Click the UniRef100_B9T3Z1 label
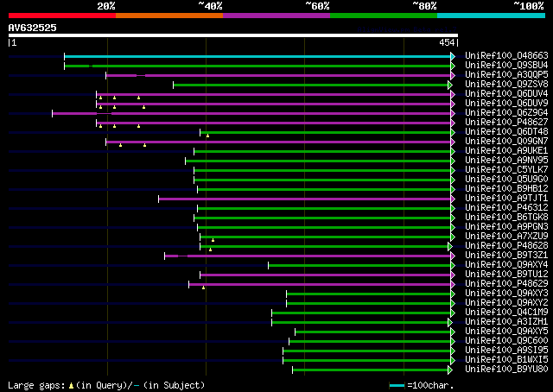The height and width of the screenshot is (392, 553). tap(506, 256)
